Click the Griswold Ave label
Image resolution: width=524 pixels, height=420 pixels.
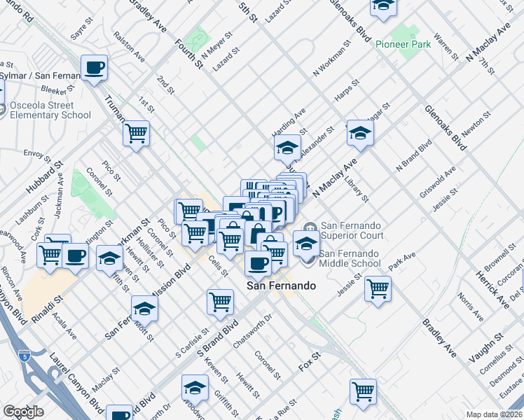(x=437, y=182)
